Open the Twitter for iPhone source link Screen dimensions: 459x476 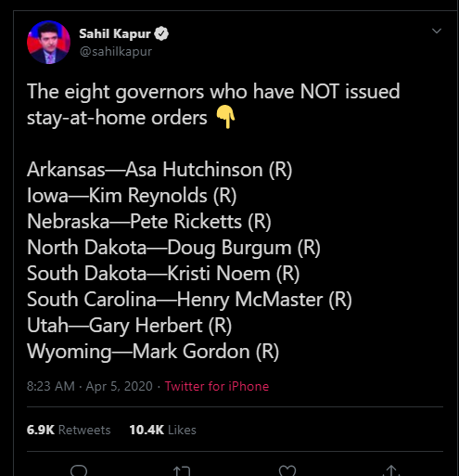pyautogui.click(x=217, y=386)
